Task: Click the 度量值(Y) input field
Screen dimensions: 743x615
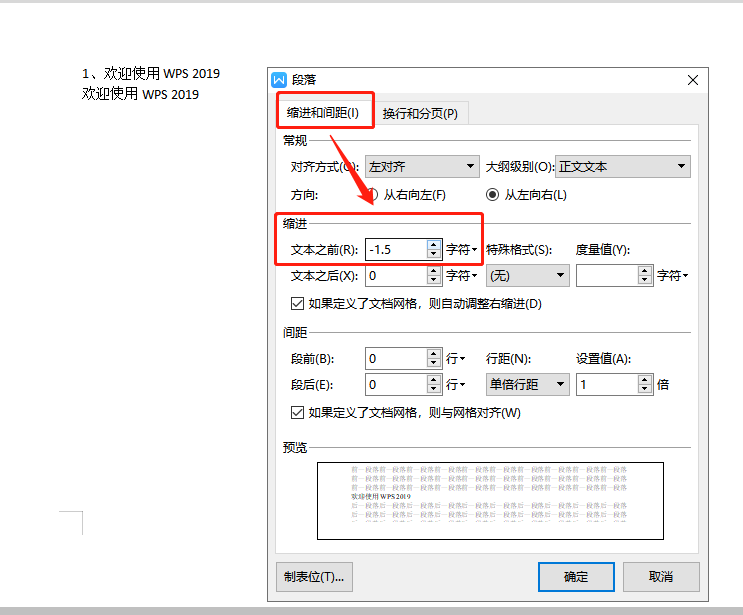Action: [607, 276]
